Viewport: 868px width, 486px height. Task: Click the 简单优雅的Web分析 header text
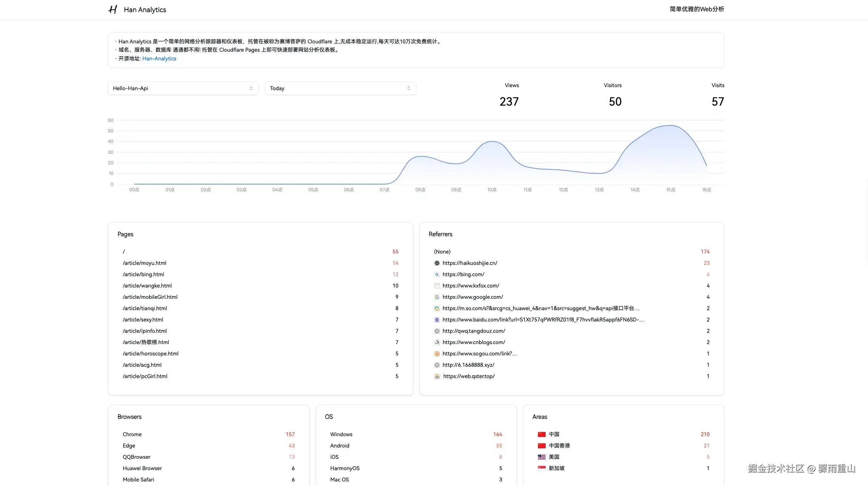(x=696, y=9)
